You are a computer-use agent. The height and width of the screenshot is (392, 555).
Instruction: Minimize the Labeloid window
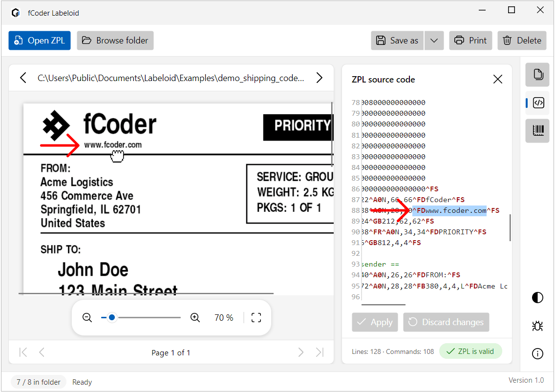click(x=482, y=10)
